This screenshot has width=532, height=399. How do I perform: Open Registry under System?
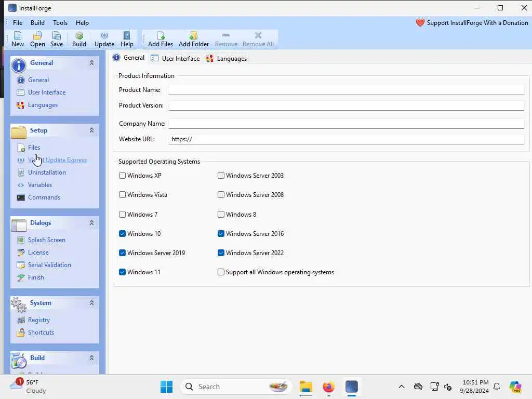click(38, 320)
